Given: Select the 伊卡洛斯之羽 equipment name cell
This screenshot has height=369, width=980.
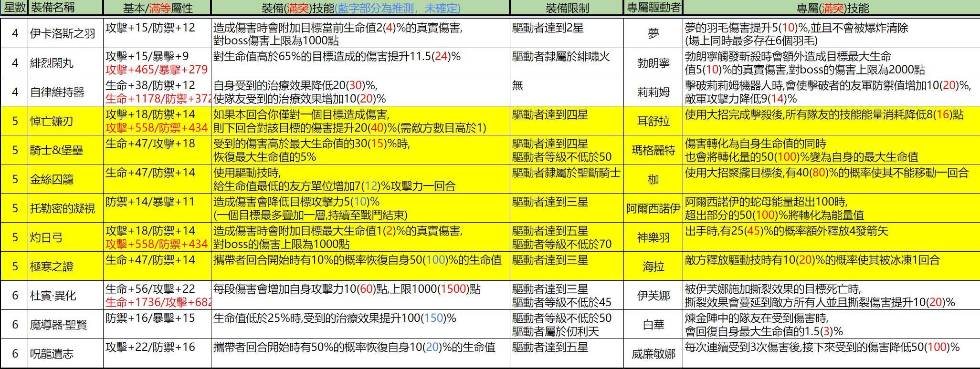Looking at the screenshot, I should pos(65,33).
